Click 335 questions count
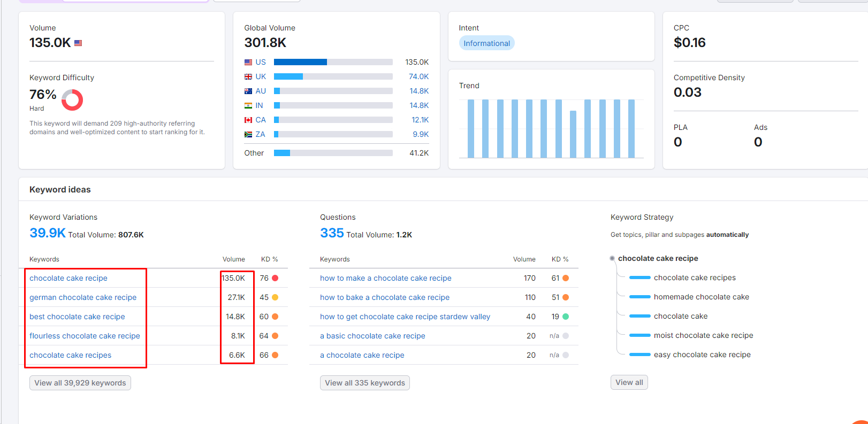The image size is (868, 424). tap(332, 233)
